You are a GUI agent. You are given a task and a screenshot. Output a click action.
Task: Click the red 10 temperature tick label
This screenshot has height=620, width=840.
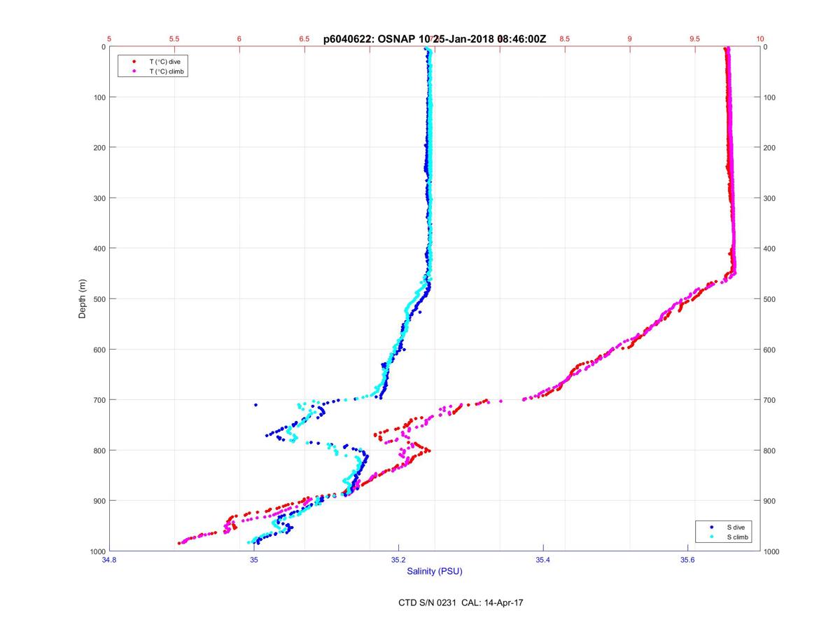(x=760, y=39)
